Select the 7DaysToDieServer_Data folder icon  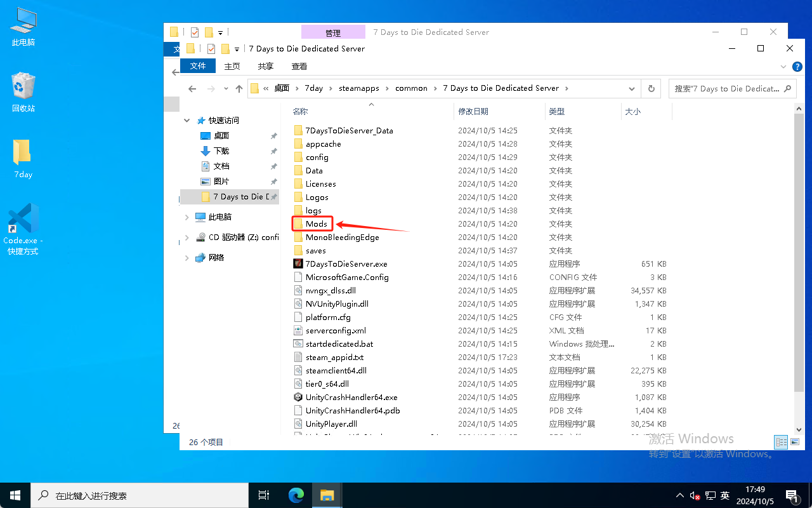pos(298,130)
